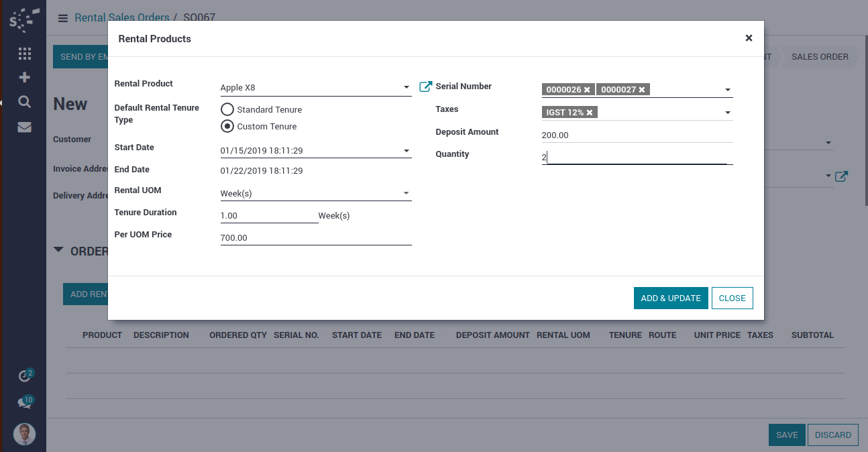The image size is (868, 452).
Task: Open search from the sidebar magnifier icon
Action: 25,102
